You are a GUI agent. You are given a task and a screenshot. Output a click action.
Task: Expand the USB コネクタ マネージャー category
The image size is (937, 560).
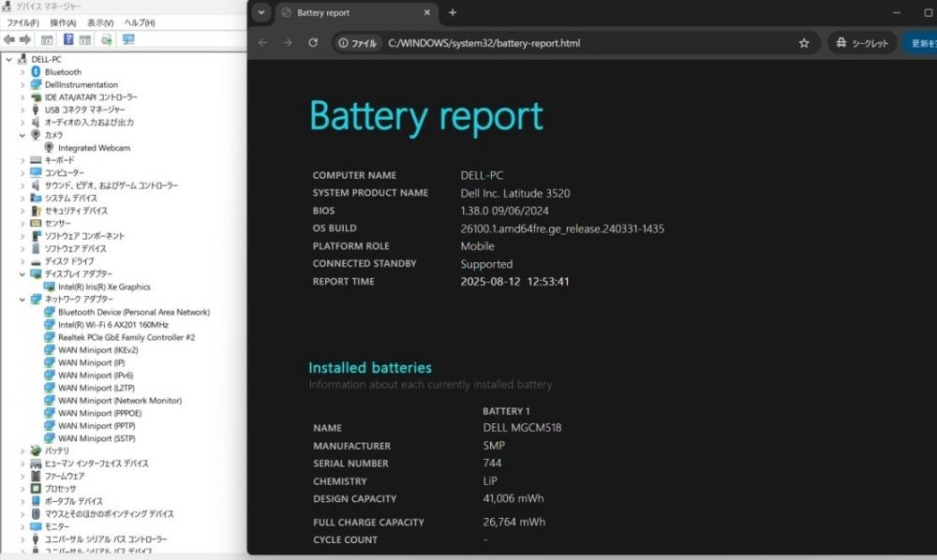click(22, 110)
